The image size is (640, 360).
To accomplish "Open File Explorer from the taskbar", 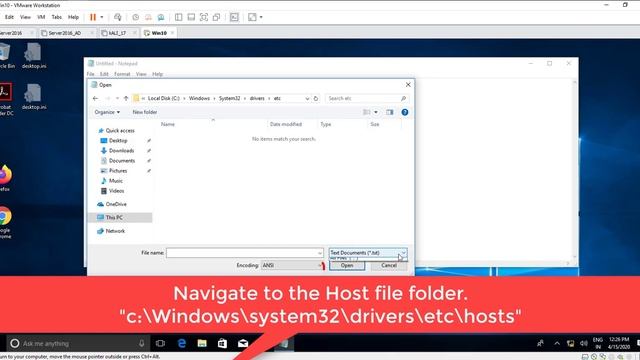I will (x=202, y=343).
